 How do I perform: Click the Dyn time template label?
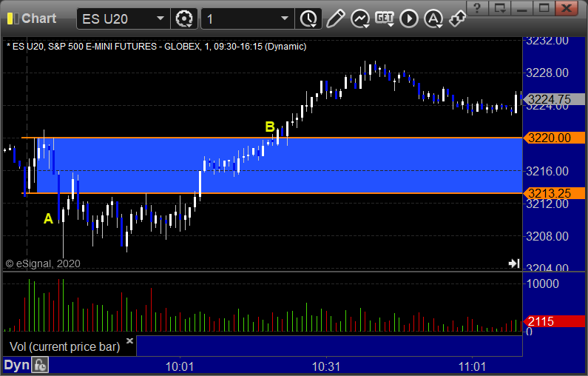click(16, 365)
